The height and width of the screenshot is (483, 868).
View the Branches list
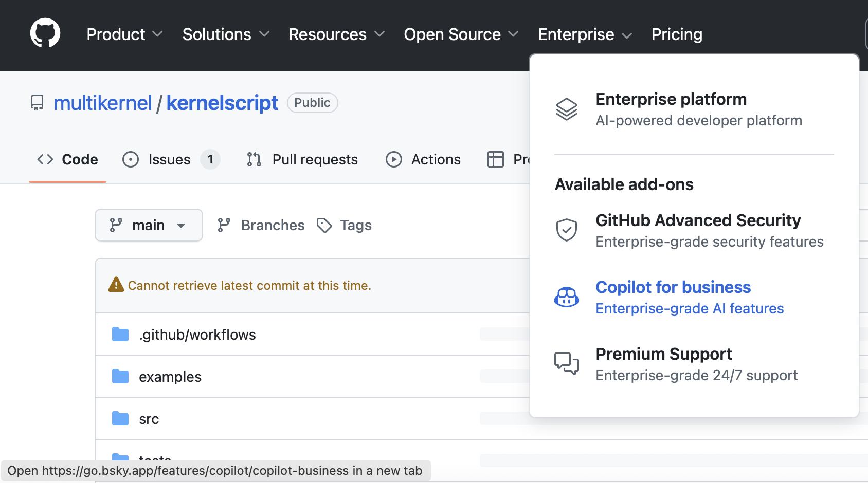272,225
